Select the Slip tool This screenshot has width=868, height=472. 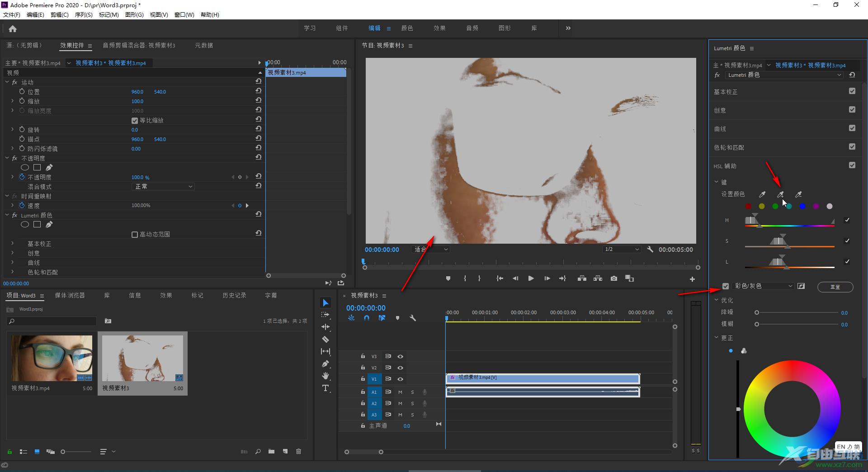tap(325, 351)
